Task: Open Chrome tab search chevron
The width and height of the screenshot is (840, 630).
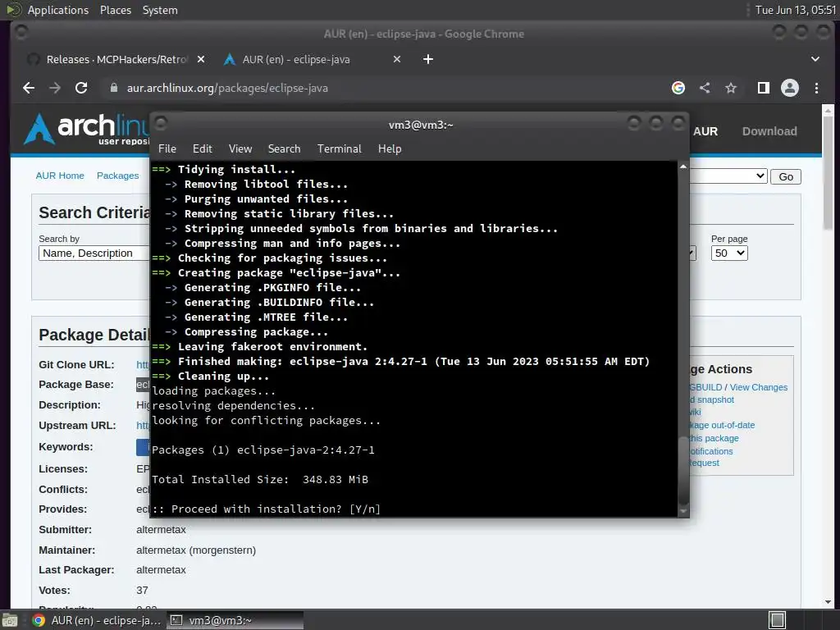Action: click(x=815, y=59)
